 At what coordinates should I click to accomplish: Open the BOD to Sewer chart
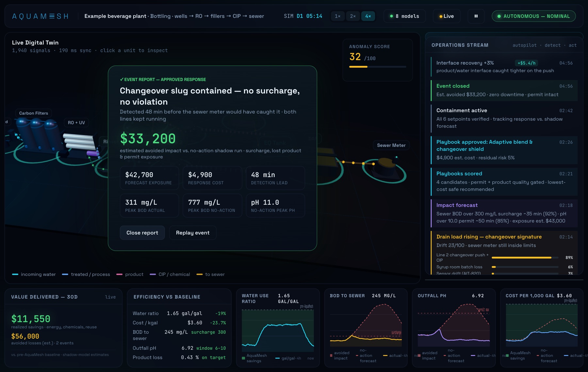366,328
